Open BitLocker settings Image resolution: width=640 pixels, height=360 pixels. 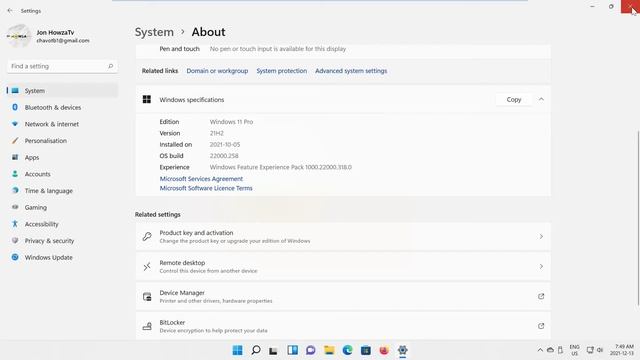point(343,326)
